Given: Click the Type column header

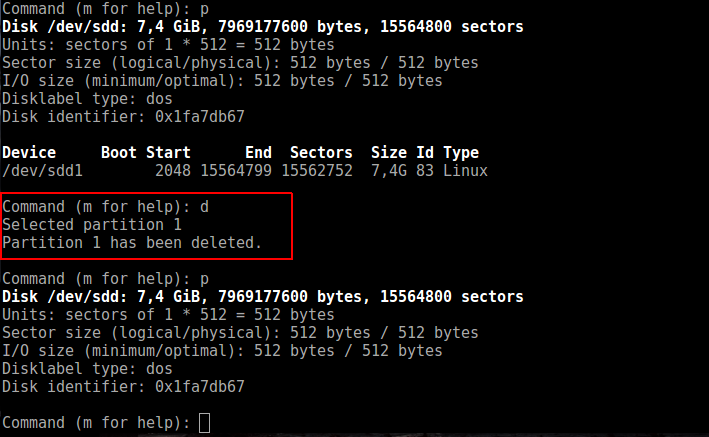Looking at the screenshot, I should coord(461,153).
